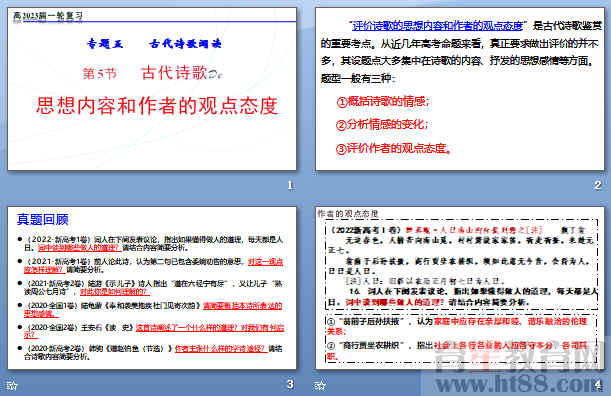Click the dashed poem box in slide 4
Image resolution: width=611 pixels, height=396 pixels.
(x=461, y=265)
